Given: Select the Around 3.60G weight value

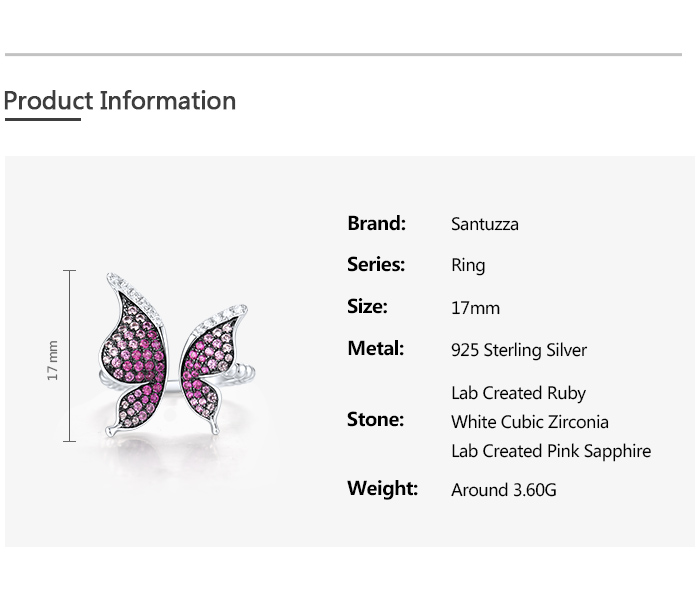Looking at the screenshot, I should (504, 490).
